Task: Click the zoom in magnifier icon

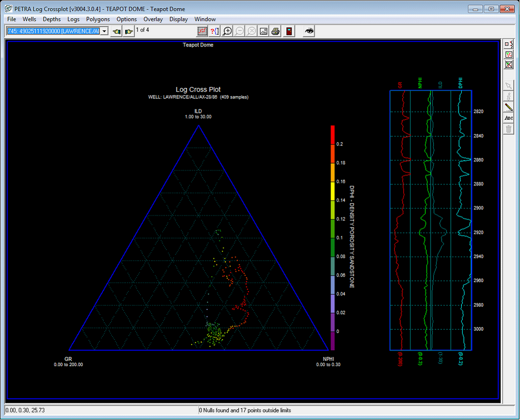Action: [x=227, y=32]
